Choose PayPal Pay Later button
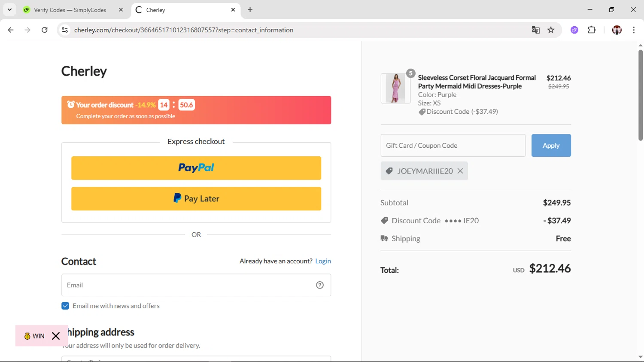 point(196,199)
